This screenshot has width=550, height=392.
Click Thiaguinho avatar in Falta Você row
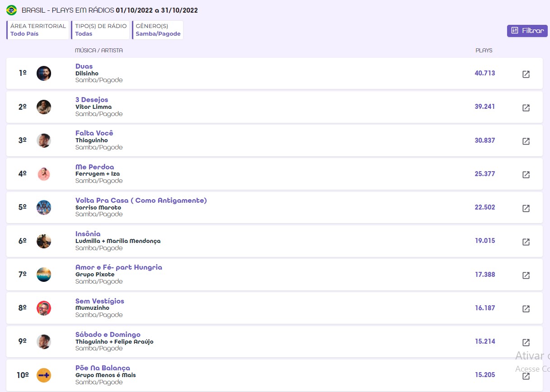44,140
